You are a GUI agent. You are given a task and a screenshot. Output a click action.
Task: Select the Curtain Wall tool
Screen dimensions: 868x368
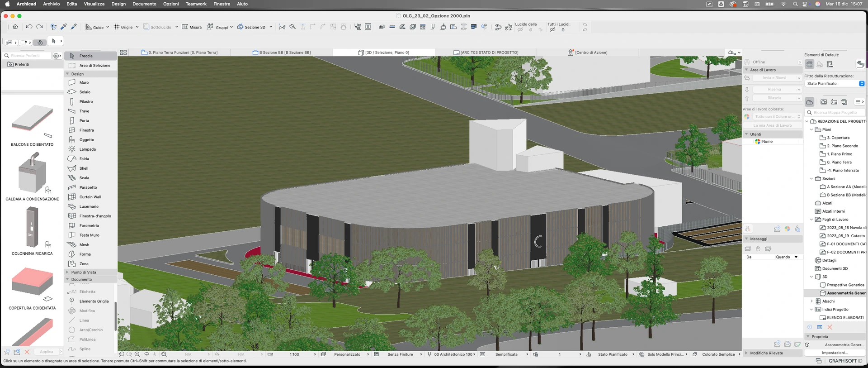click(90, 197)
